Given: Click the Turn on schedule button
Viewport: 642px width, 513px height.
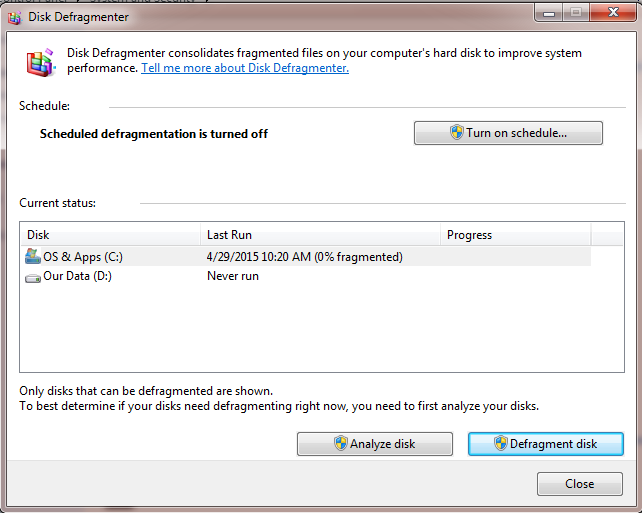Looking at the screenshot, I should pos(508,133).
